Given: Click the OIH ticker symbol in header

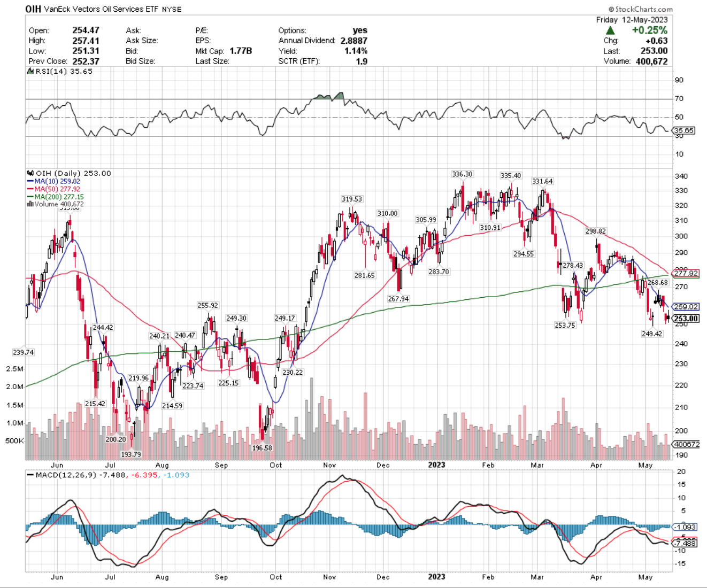Looking at the screenshot, I should click(x=33, y=9).
